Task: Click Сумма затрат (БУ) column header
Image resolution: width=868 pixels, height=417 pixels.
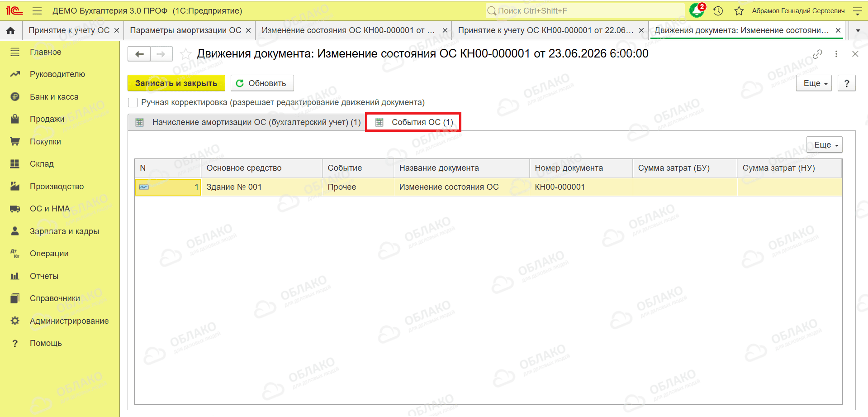Action: pyautogui.click(x=685, y=168)
